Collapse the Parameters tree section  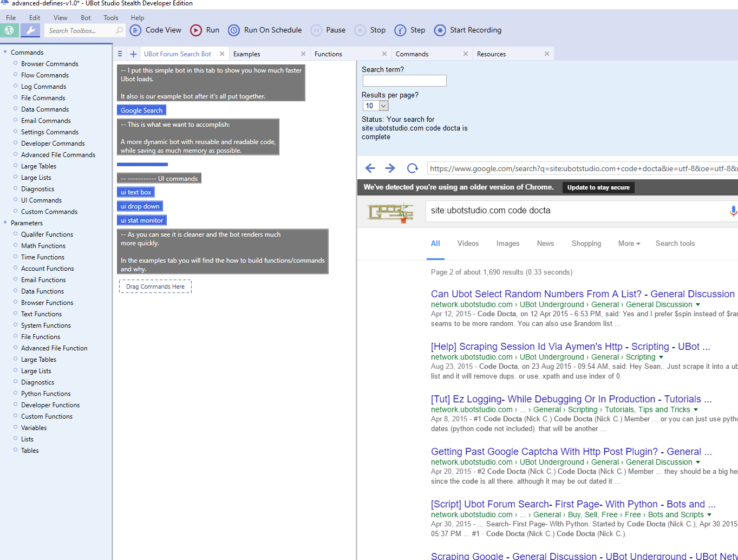5,223
